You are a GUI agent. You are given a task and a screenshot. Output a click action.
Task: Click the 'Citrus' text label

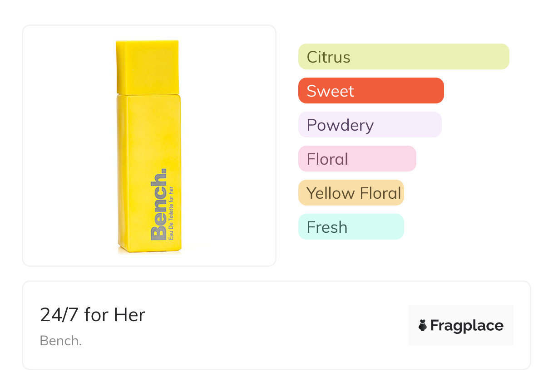pyautogui.click(x=328, y=57)
